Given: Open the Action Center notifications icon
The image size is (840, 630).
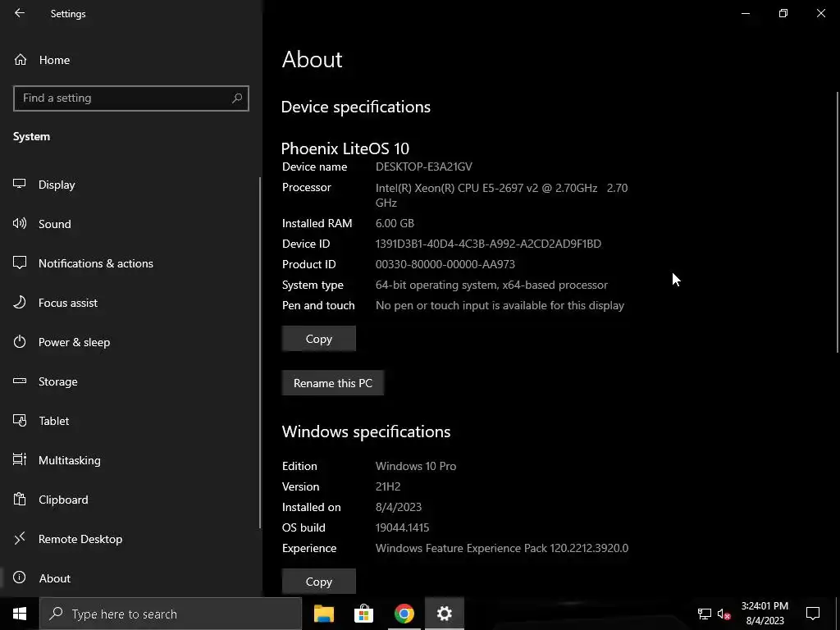Looking at the screenshot, I should click(813, 614).
